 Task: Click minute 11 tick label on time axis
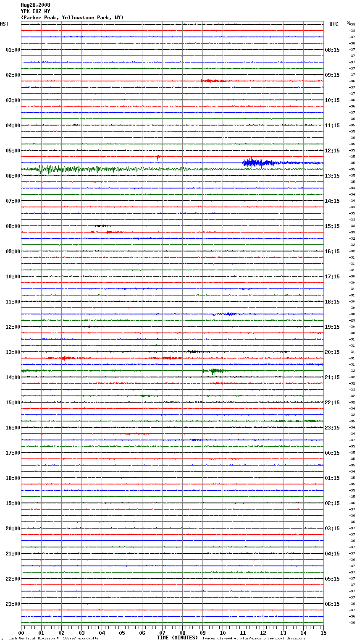[x=243, y=633]
